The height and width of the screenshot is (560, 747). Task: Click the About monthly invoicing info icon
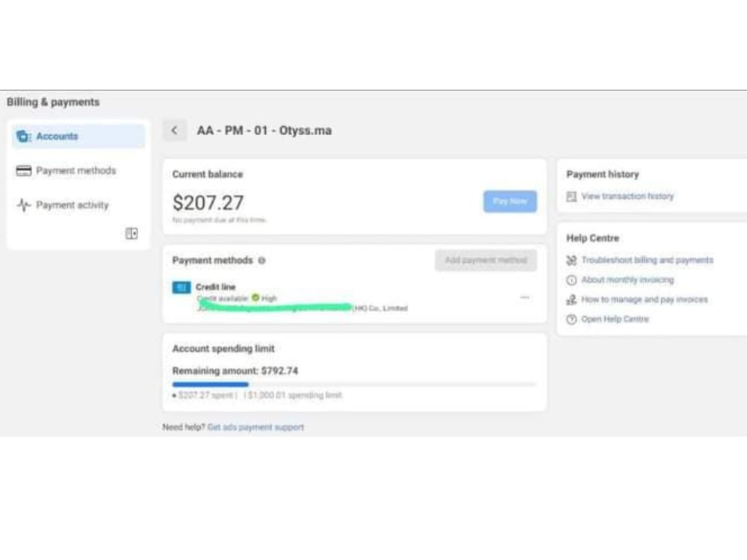coord(571,280)
